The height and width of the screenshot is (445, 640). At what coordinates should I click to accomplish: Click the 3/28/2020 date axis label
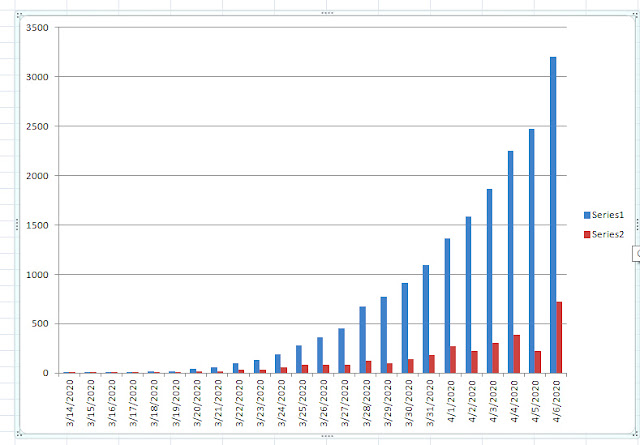point(367,403)
